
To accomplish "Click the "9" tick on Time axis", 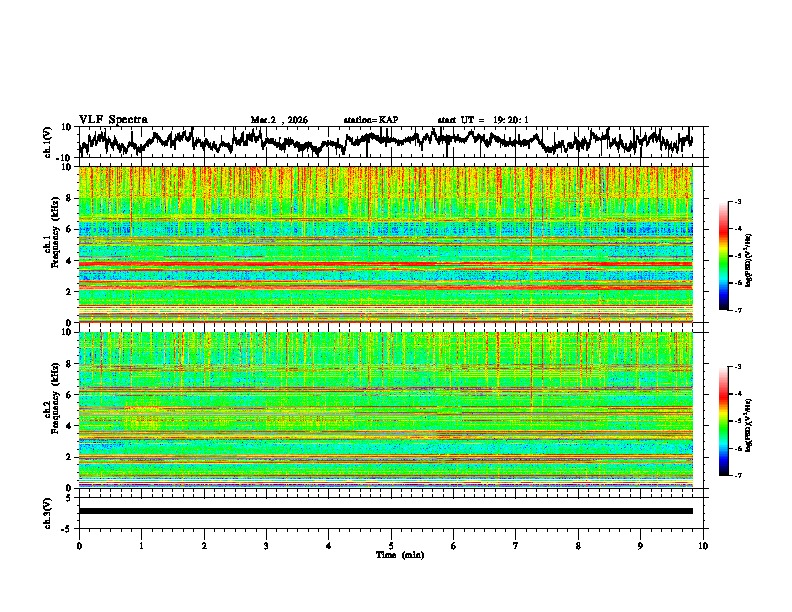I will point(640,546).
